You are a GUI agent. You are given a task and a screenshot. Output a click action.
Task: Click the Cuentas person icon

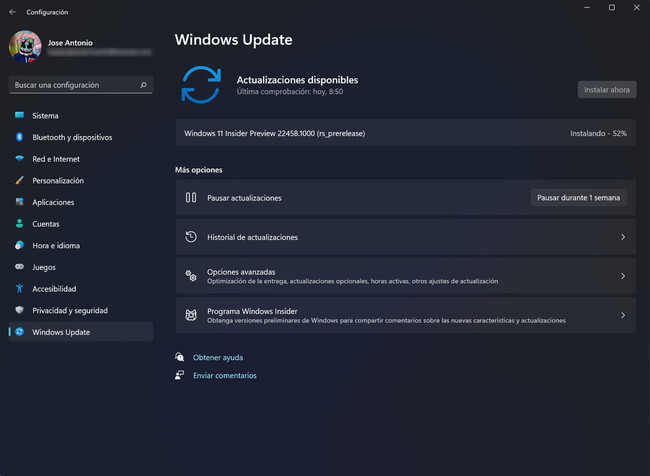coord(19,223)
